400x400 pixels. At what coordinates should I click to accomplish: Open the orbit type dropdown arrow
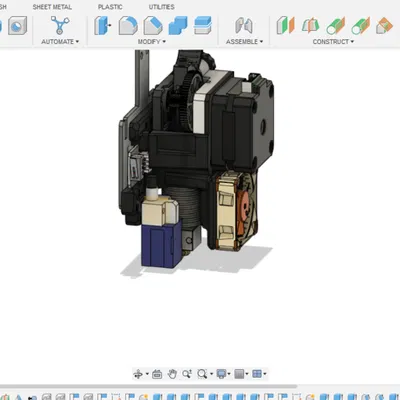[x=147, y=374]
